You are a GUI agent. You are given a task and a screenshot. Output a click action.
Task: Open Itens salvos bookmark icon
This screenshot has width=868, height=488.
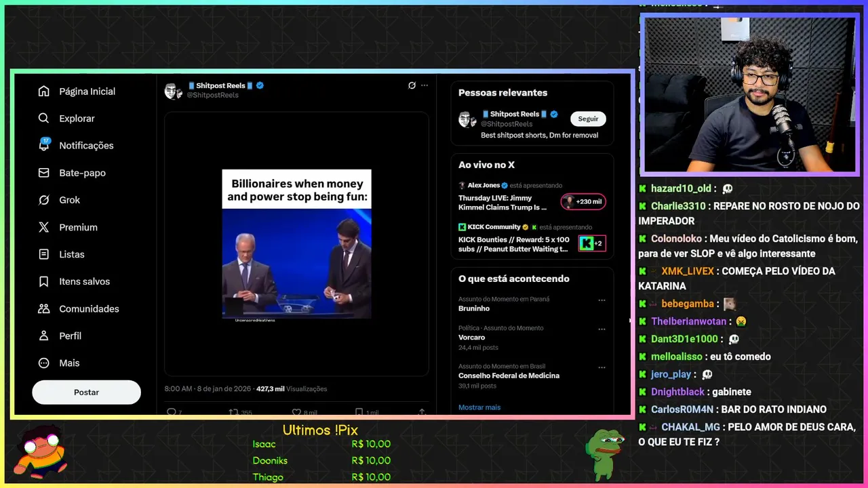coord(44,281)
